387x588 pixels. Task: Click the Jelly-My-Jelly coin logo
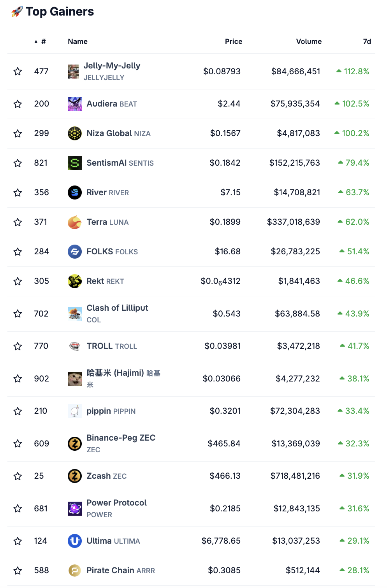point(73,72)
